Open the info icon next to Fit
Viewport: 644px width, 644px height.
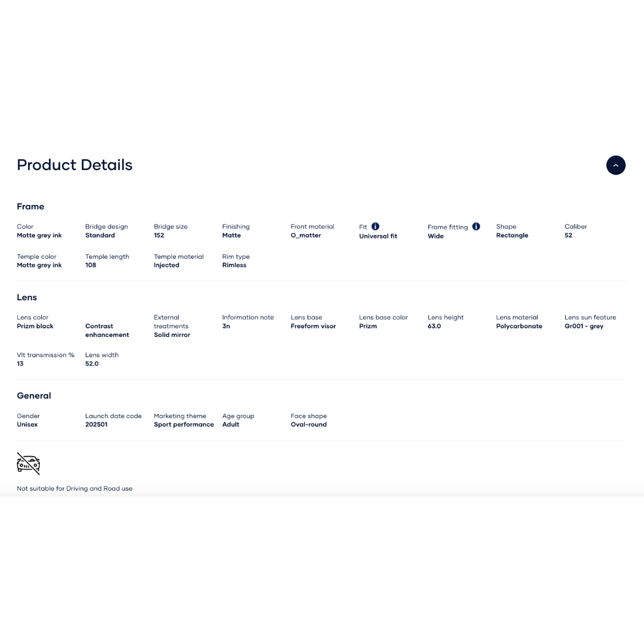pyautogui.click(x=376, y=227)
